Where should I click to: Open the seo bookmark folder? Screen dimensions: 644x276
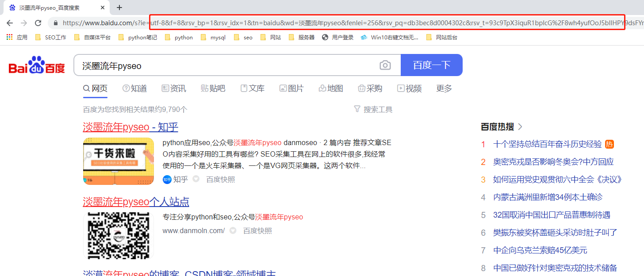point(243,38)
